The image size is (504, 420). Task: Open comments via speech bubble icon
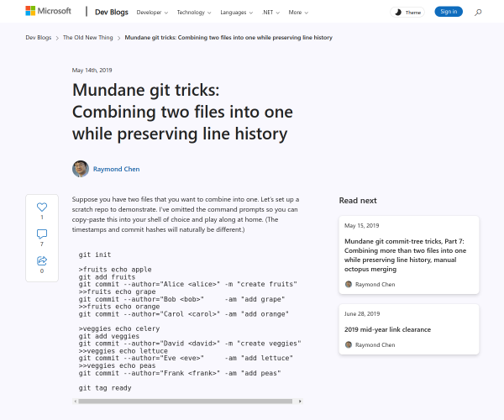click(42, 234)
